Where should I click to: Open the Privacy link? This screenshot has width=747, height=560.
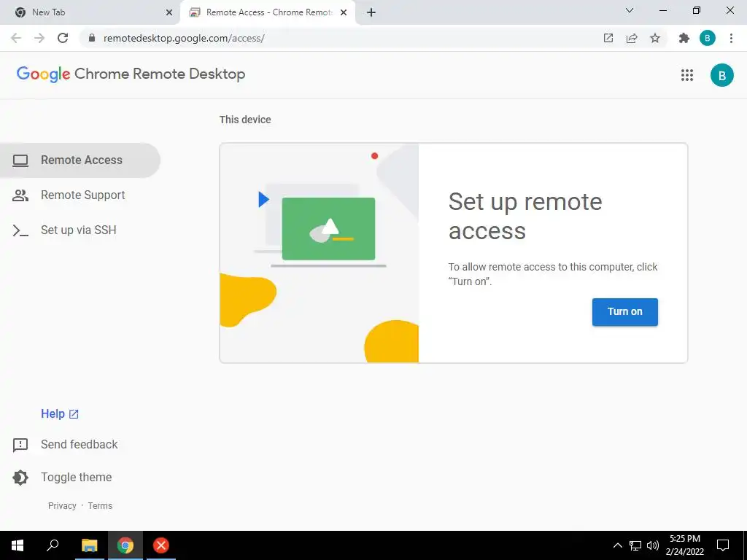pyautogui.click(x=62, y=506)
